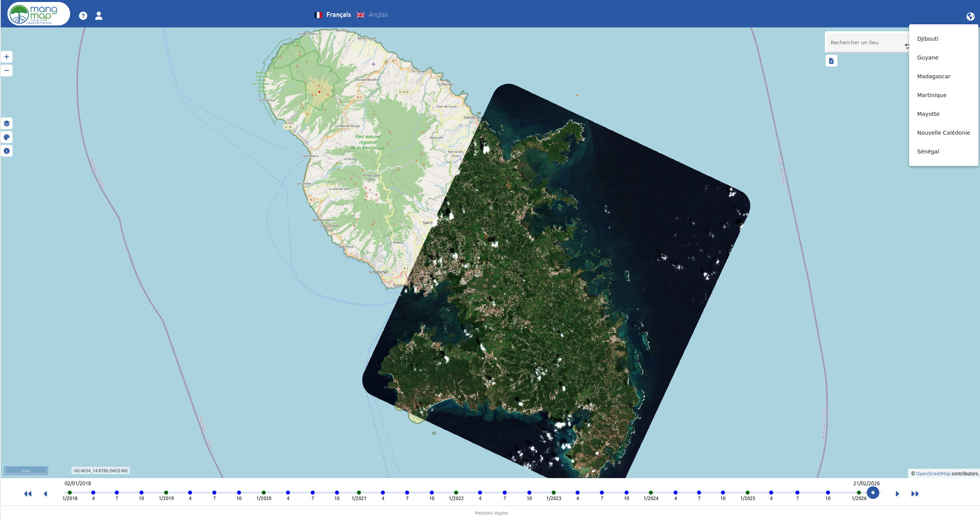Select Français language option
This screenshot has width=980, height=520.
(338, 15)
